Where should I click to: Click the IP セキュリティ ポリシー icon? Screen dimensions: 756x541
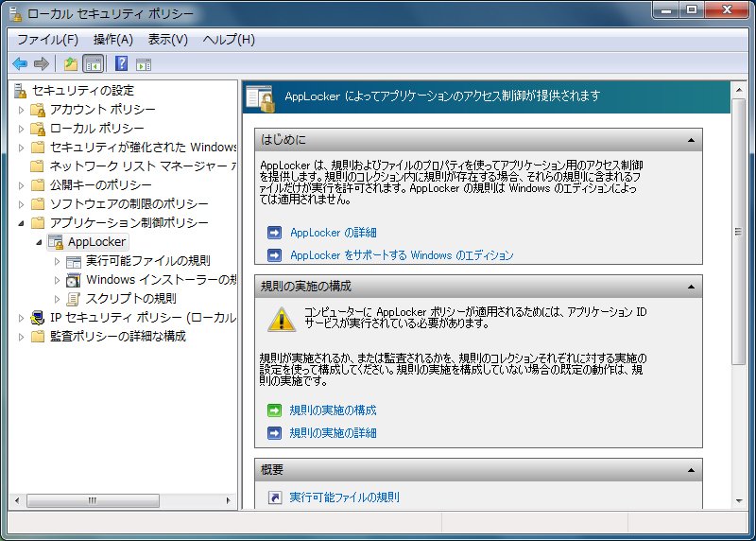click(x=38, y=318)
